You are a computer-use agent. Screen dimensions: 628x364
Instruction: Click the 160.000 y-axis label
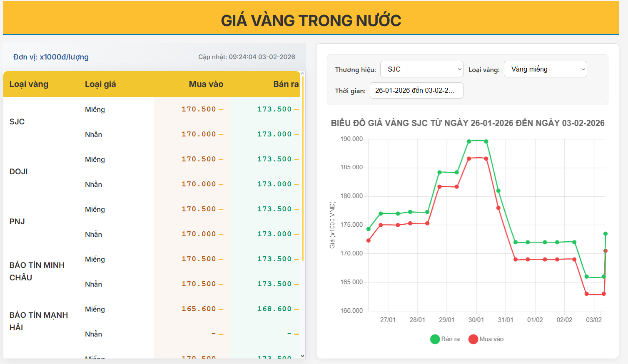351,311
